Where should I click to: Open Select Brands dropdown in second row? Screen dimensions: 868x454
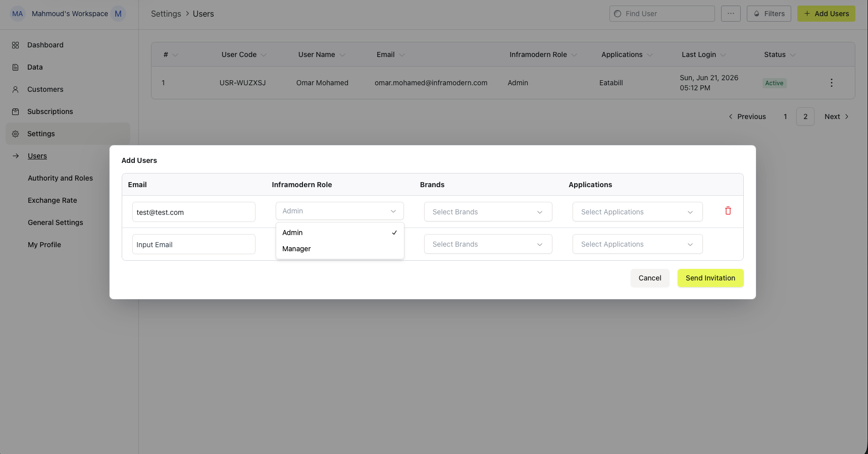click(488, 244)
